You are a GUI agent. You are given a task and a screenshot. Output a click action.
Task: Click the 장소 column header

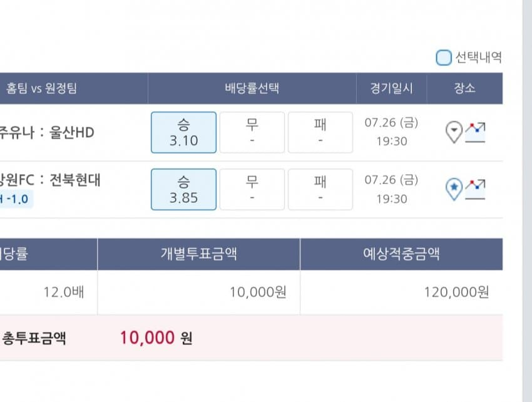click(x=464, y=88)
